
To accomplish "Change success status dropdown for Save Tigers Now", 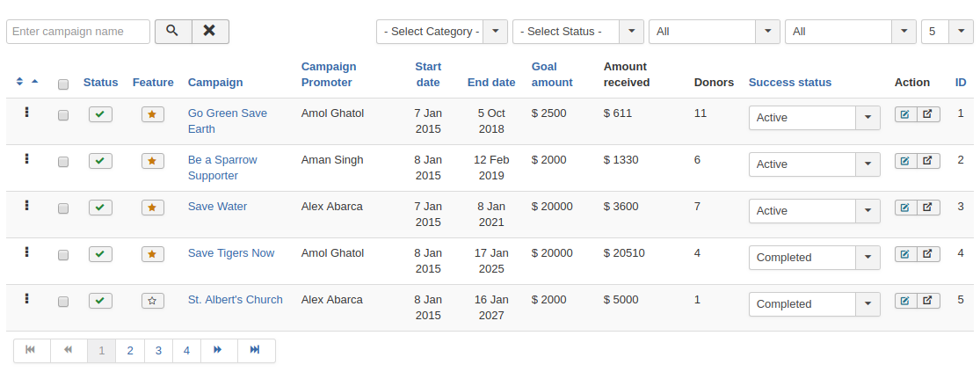I will [814, 258].
